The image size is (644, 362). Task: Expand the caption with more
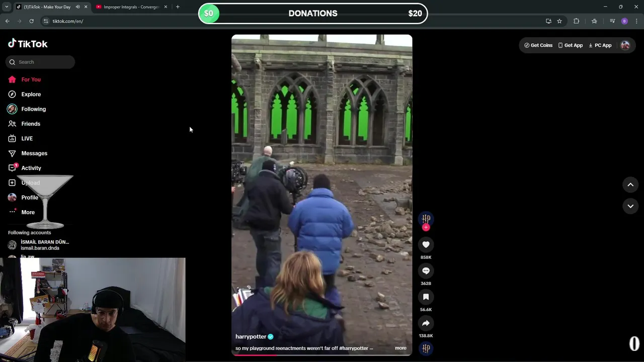[400, 348]
